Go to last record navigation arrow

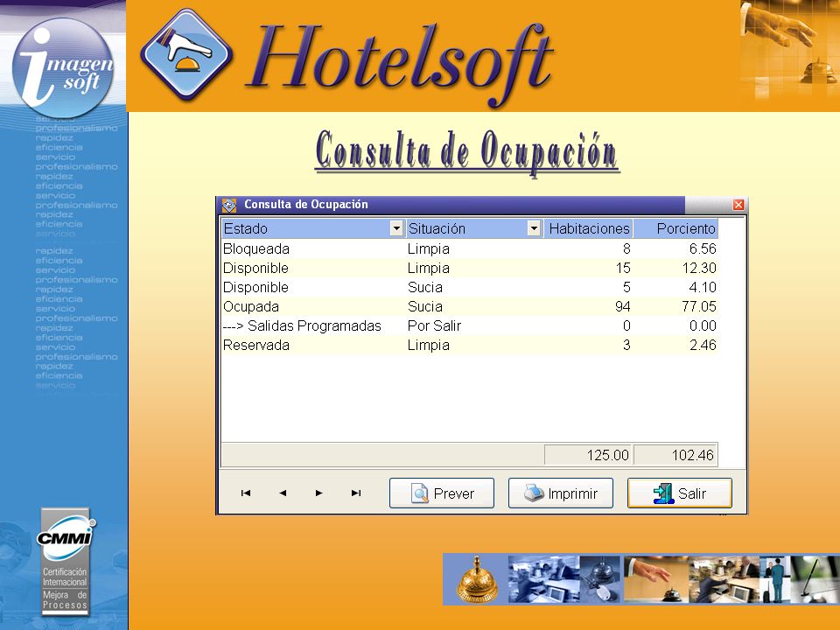coord(356,493)
